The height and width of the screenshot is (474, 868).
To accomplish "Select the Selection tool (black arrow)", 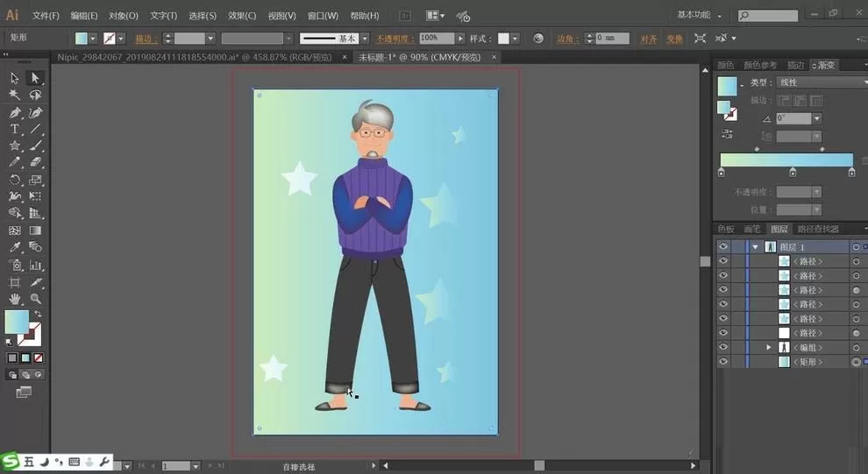I will pyautogui.click(x=15, y=79).
